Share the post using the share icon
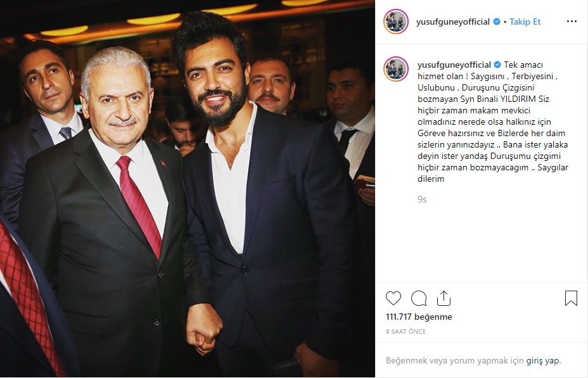The image size is (588, 378). [444, 298]
